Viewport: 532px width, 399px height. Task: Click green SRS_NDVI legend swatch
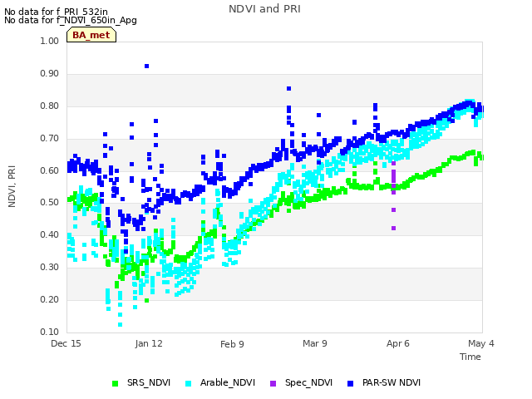pos(115,383)
